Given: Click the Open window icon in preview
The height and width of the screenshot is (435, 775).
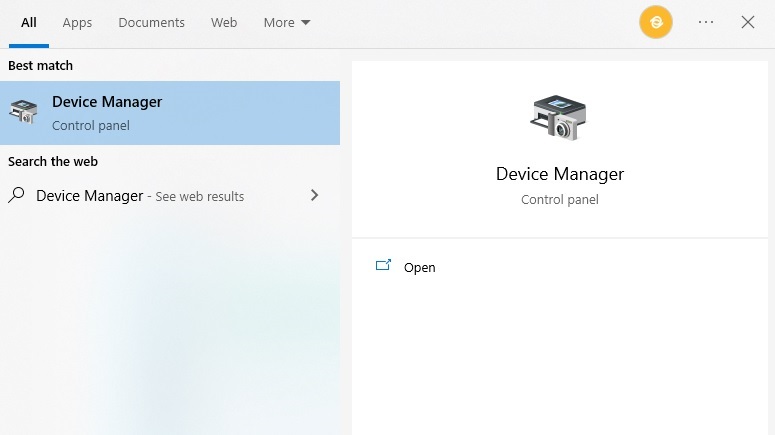Looking at the screenshot, I should click(383, 265).
